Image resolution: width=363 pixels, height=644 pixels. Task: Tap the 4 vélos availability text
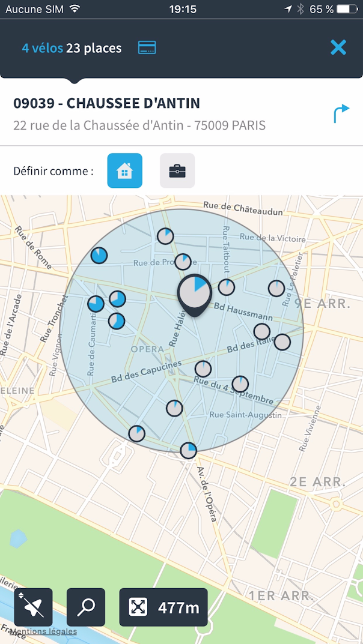tap(42, 48)
